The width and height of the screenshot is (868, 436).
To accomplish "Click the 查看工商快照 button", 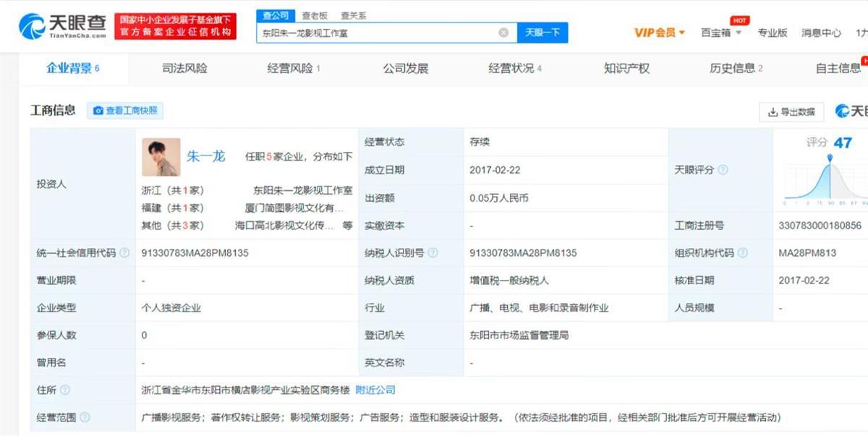I will (x=125, y=111).
